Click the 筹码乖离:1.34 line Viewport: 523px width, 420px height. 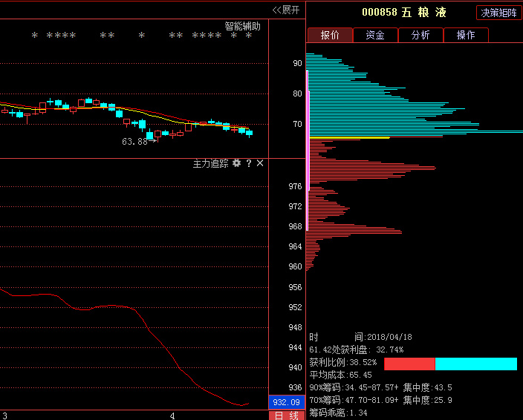[338, 413]
